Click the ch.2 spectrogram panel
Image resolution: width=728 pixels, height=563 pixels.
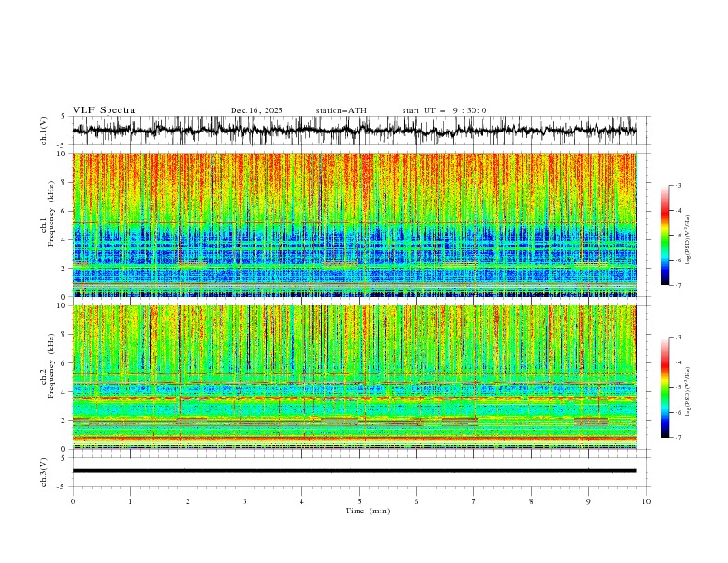(x=354, y=377)
